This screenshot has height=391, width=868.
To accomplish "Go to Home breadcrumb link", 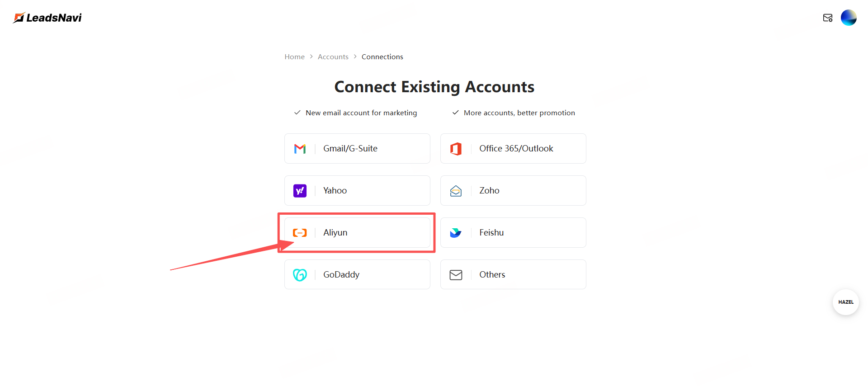I will [x=294, y=57].
